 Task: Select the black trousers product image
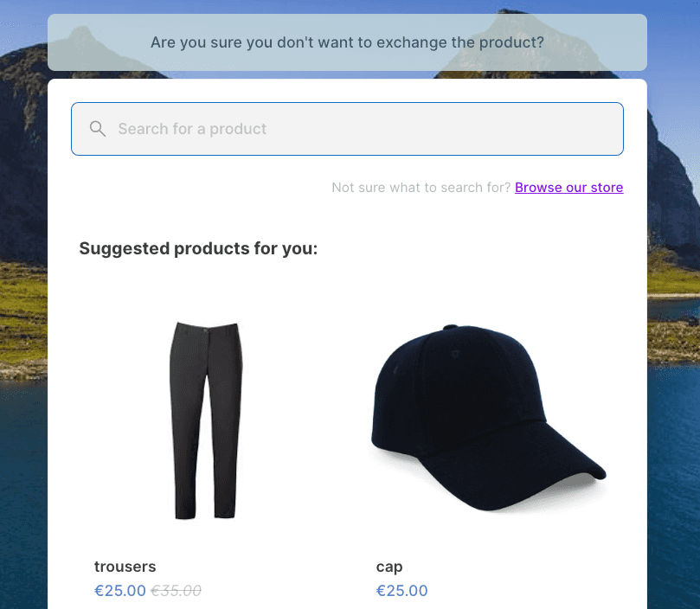206,420
